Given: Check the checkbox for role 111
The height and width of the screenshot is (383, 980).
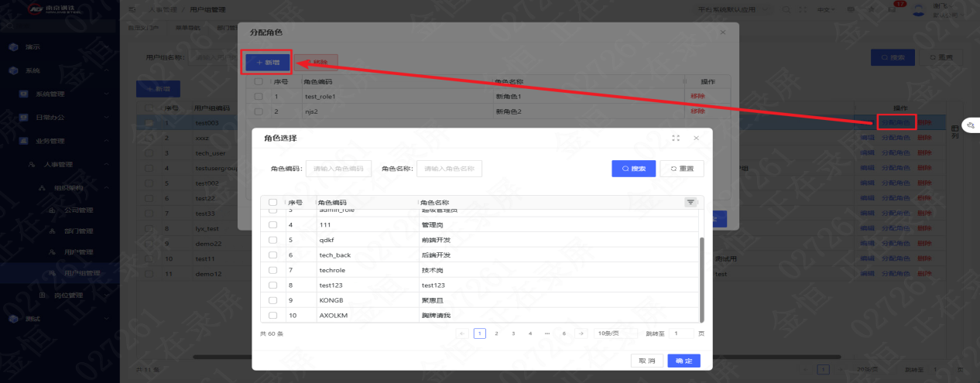Looking at the screenshot, I should tap(272, 224).
